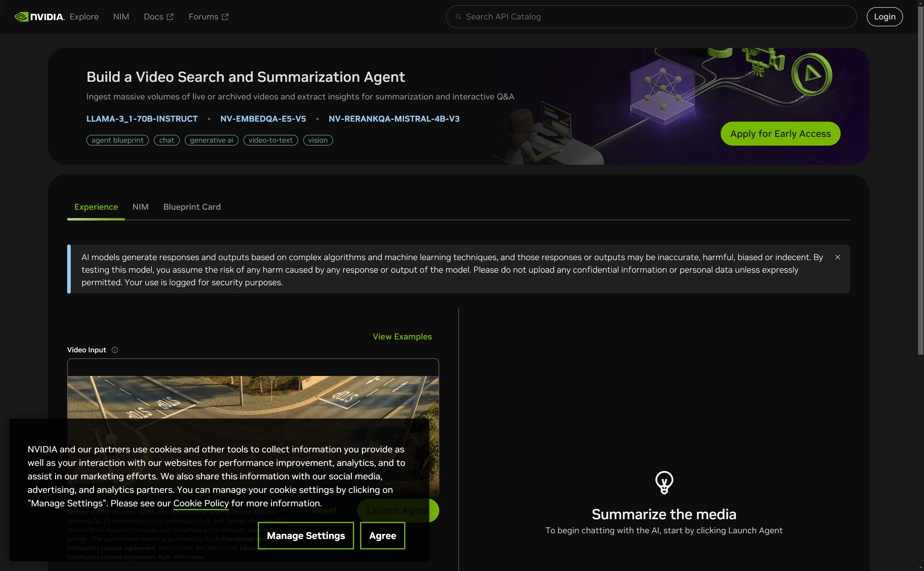Click the search magnifier icon

pyautogui.click(x=458, y=16)
